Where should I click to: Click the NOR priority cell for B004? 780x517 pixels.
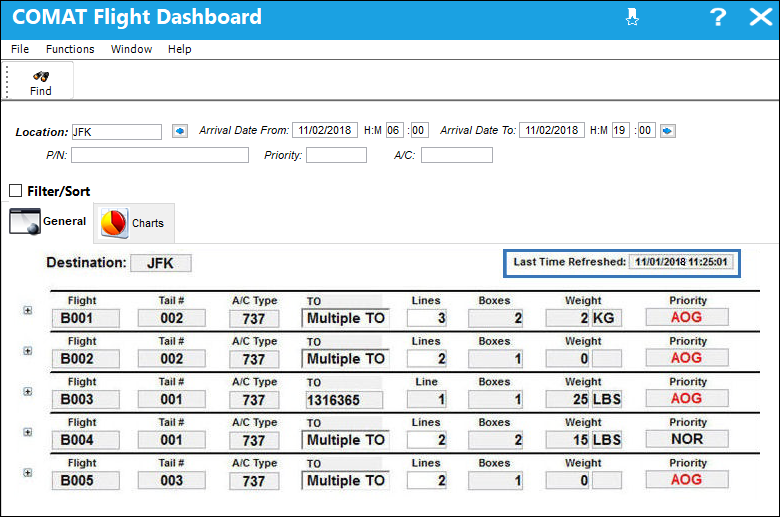coord(687,439)
